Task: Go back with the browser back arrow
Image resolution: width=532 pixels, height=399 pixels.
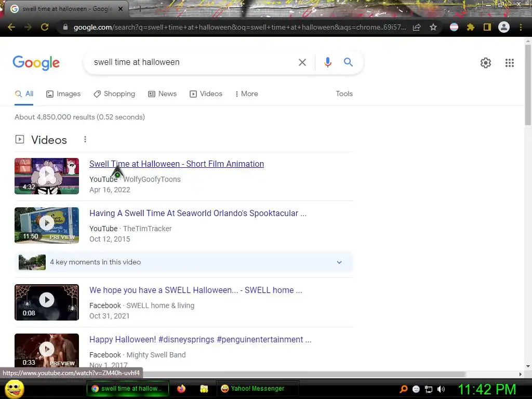Action: coord(11,27)
